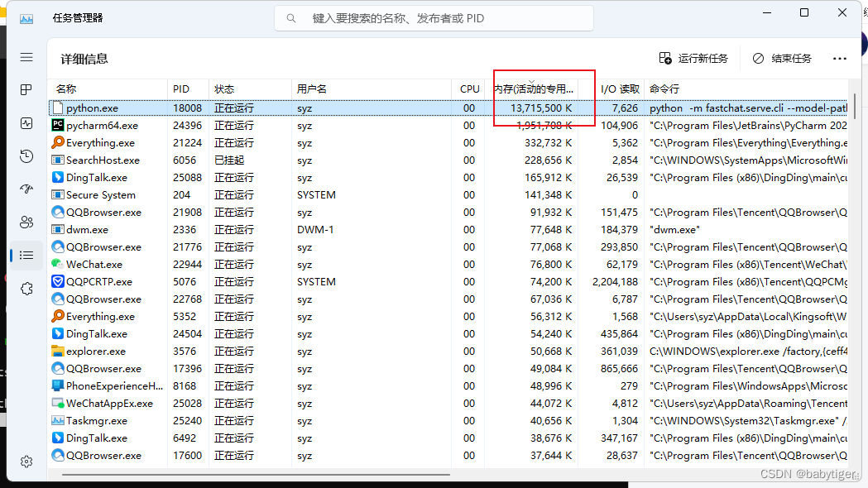Click I/O reads value 2,204,188
This screenshot has height=488, width=868.
pyautogui.click(x=615, y=281)
